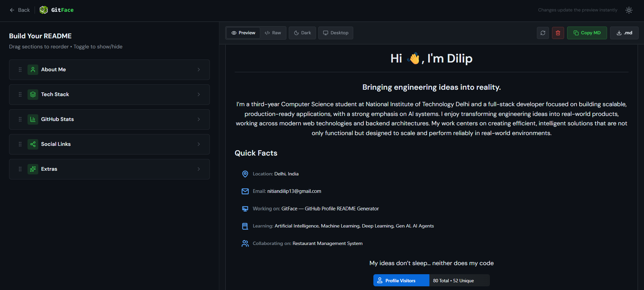Click 'Changes update the preview instantly' note
Screen dimensions: 644x290
[578, 10]
